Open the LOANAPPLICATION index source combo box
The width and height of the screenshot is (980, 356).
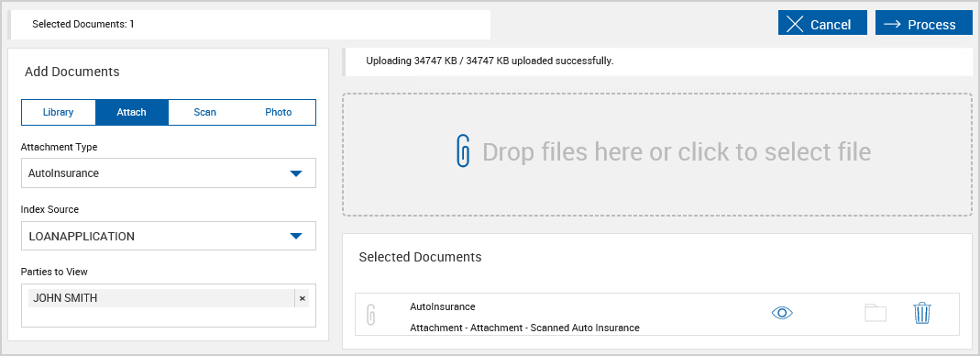point(168,236)
